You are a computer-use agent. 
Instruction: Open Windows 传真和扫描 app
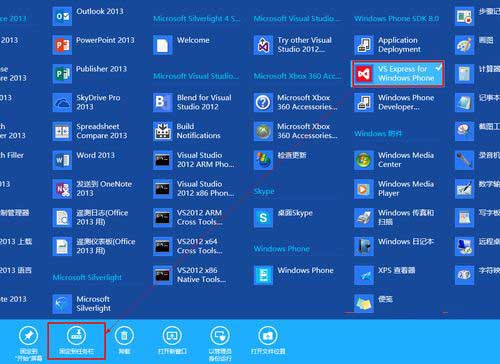coord(394,217)
